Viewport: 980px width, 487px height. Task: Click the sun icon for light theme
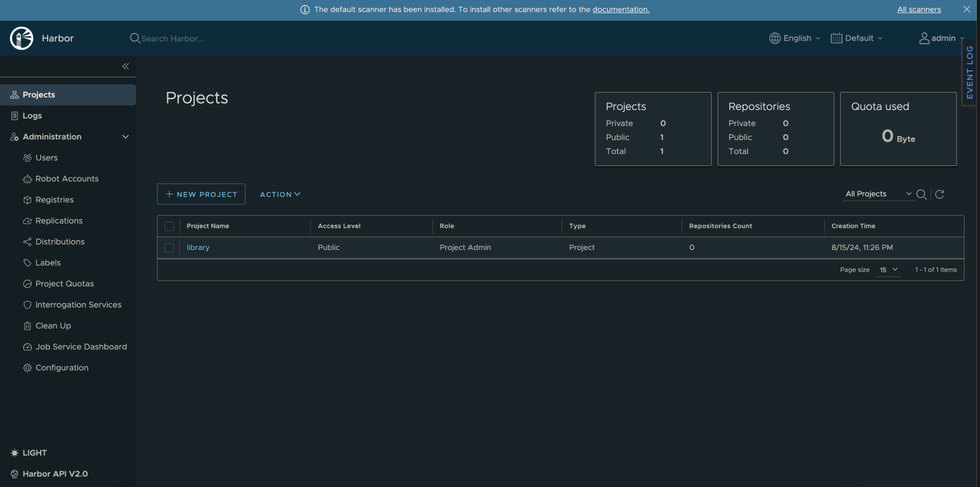pyautogui.click(x=14, y=453)
